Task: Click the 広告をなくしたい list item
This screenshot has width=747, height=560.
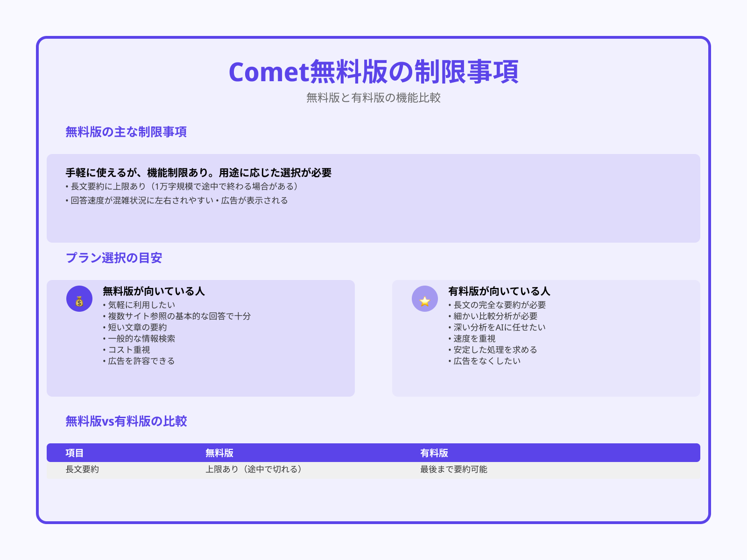Action: 486,361
